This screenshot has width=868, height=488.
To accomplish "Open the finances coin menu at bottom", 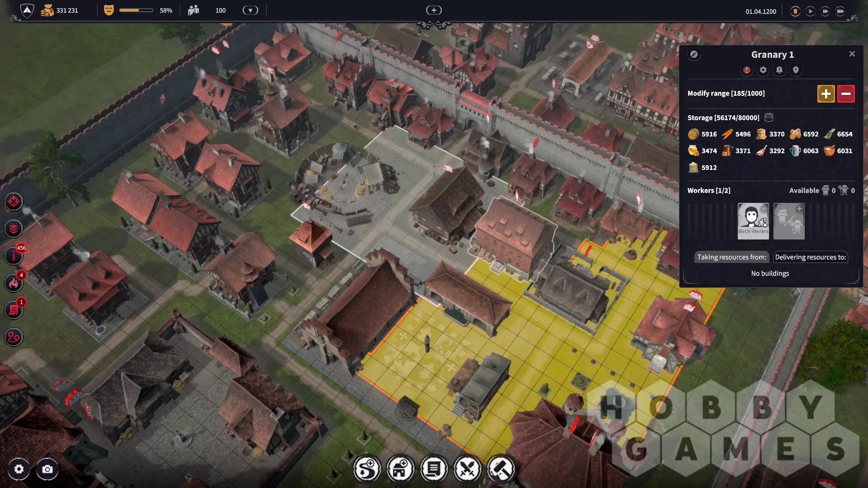I will (x=367, y=469).
